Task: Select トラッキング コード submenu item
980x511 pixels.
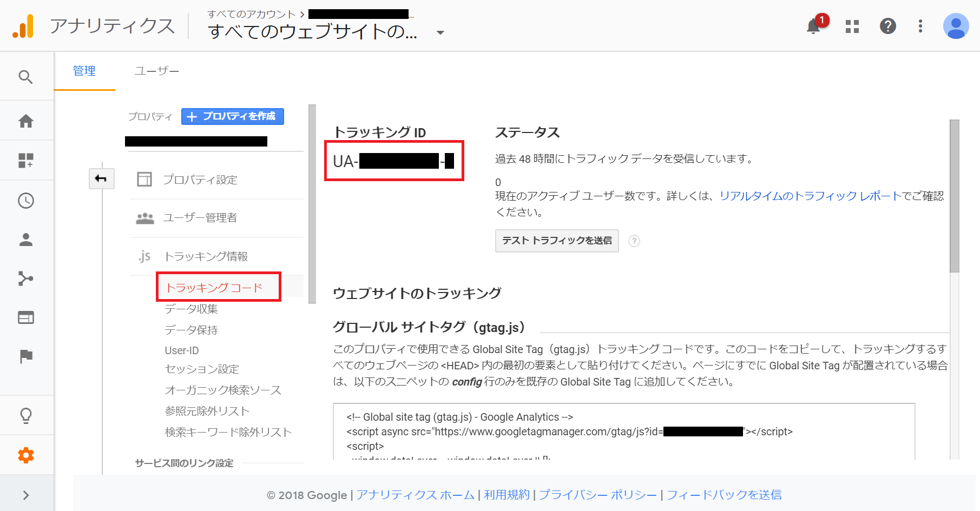Action: coord(214,288)
